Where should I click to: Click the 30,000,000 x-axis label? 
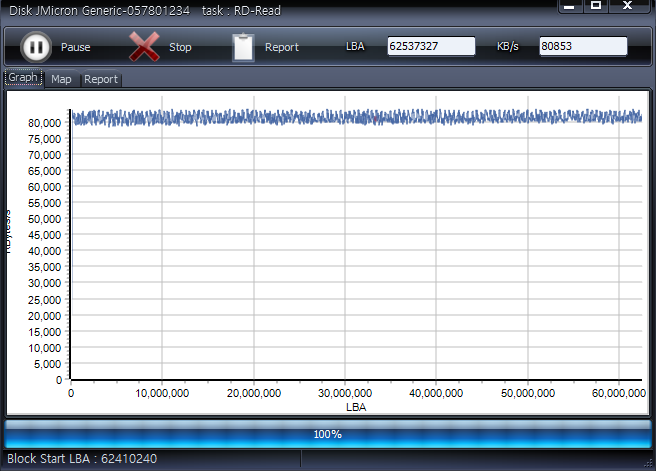[345, 393]
